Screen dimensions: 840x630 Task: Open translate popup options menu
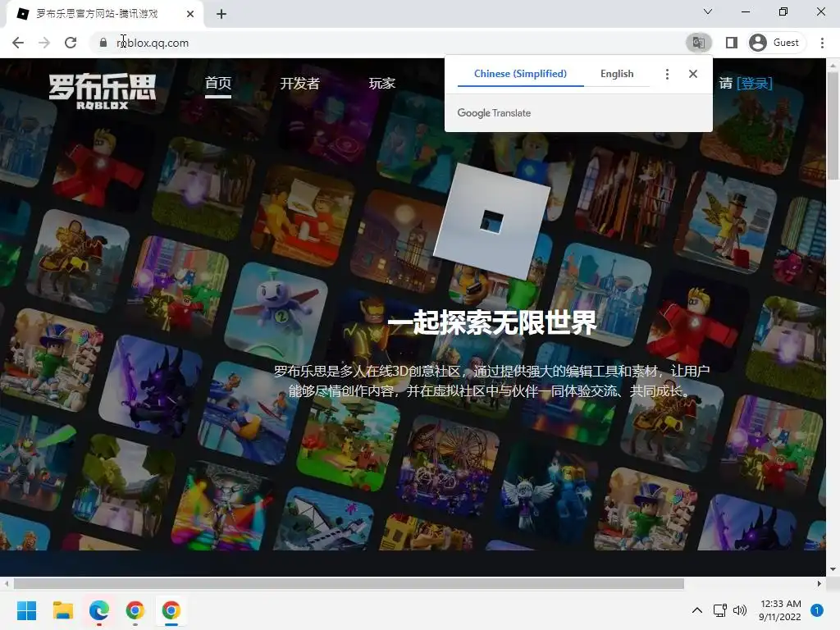click(667, 74)
